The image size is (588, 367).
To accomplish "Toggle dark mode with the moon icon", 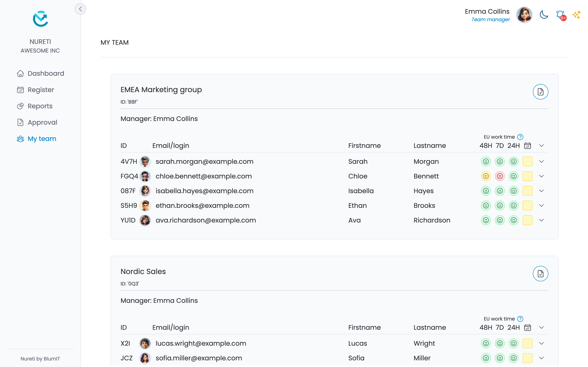I will point(544,15).
